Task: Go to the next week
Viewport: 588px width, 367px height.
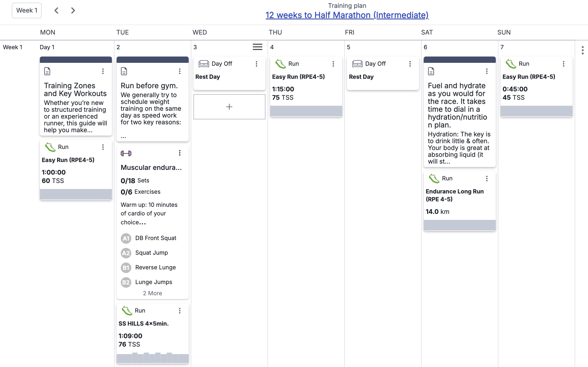Action: pos(73,10)
